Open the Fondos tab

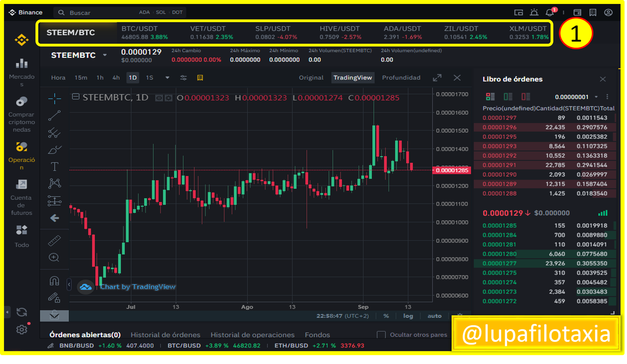tap(317, 335)
